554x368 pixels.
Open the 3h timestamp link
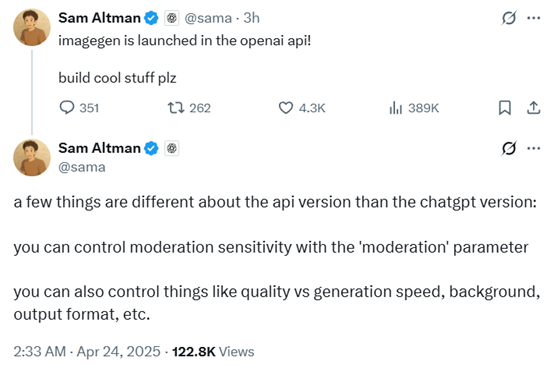coord(251,18)
